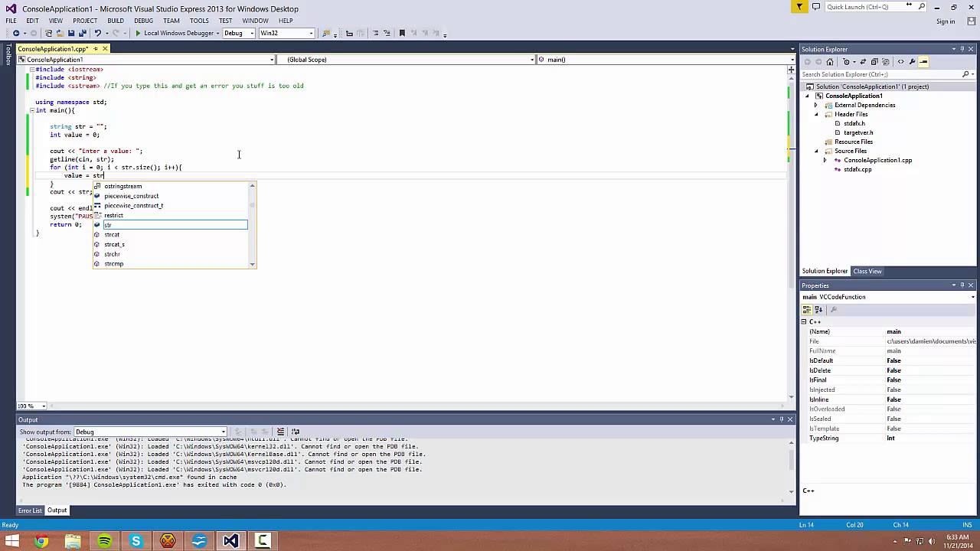Switch to the Error List tab
The image size is (980, 551).
pyautogui.click(x=31, y=510)
